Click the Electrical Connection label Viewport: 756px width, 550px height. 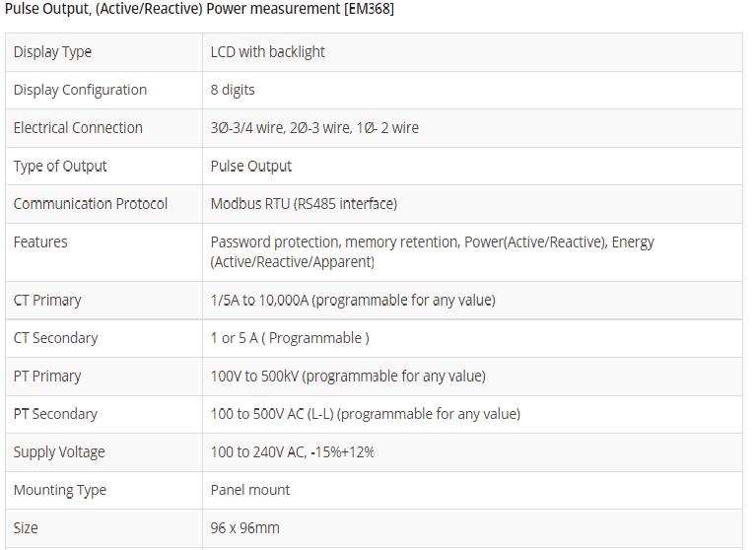point(78,128)
